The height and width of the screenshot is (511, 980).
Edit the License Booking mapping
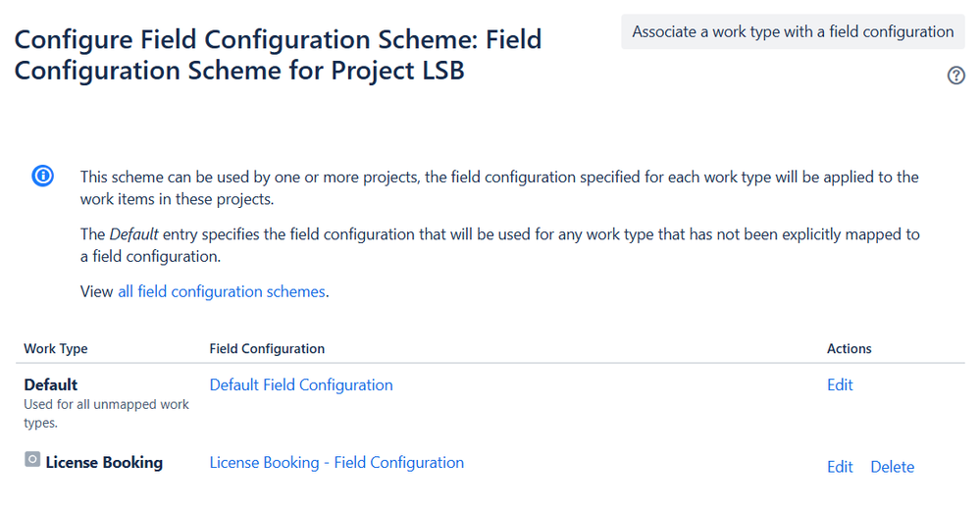tap(840, 467)
